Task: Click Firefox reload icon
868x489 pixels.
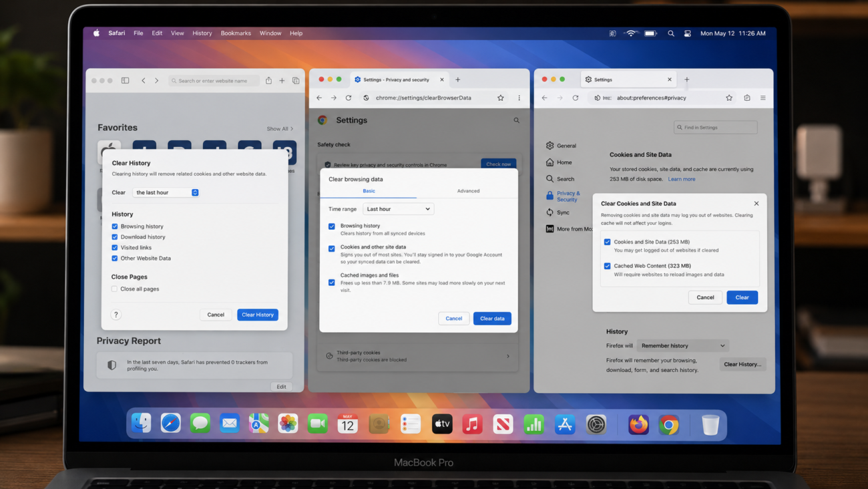Action: (576, 98)
